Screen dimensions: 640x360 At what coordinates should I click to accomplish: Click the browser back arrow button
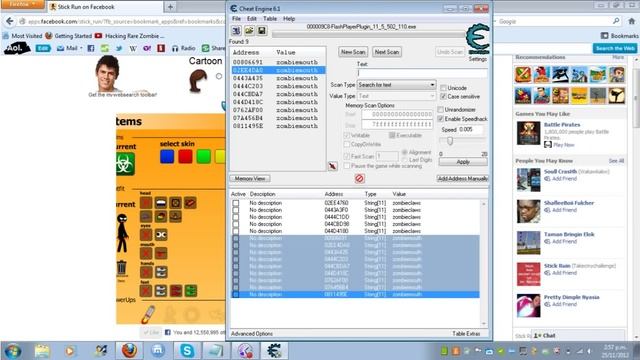point(9,21)
